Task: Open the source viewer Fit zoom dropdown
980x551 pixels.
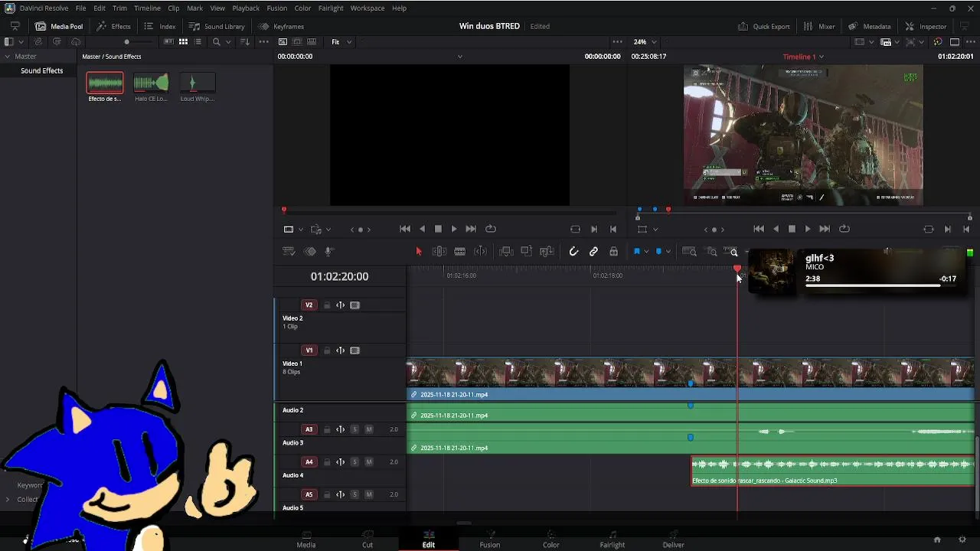Action: pyautogui.click(x=341, y=42)
